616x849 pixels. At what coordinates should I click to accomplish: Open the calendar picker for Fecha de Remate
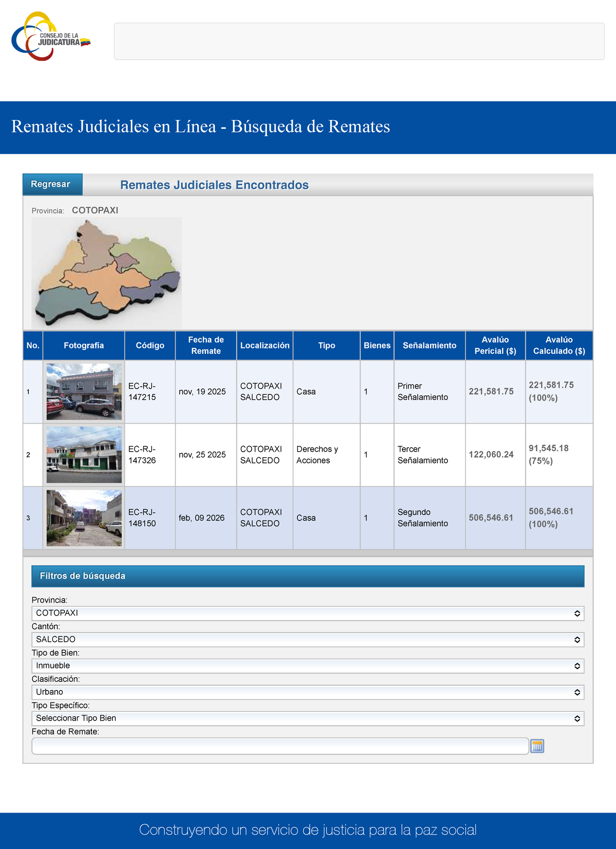(x=537, y=746)
